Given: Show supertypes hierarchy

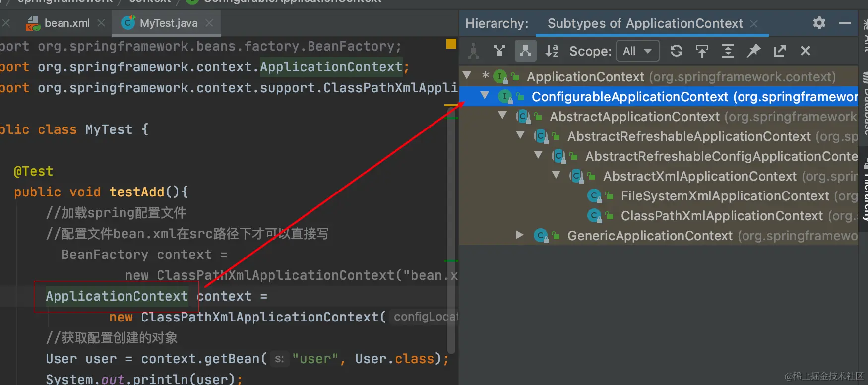Looking at the screenshot, I should 499,51.
